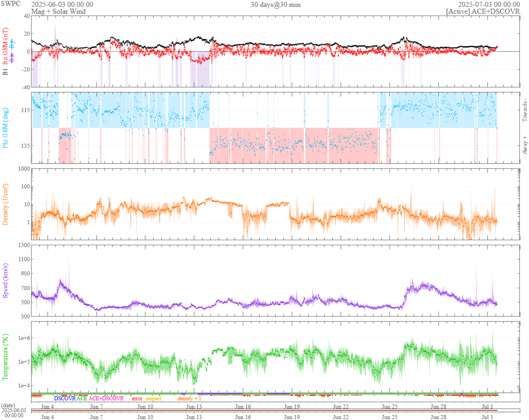Screen dimensions: 529x420
Task: Click the 1e+6 tick on the Temperature axis
Action: click(24, 338)
